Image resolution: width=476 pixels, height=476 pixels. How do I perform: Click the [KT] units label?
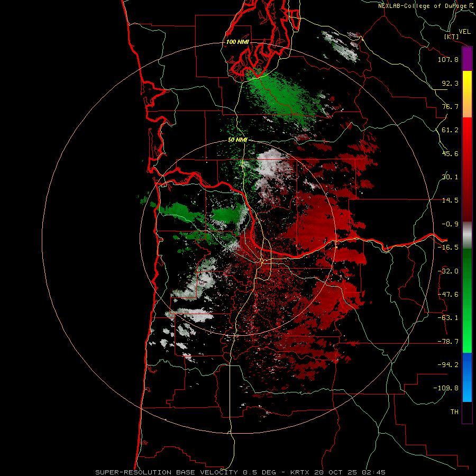point(451,36)
